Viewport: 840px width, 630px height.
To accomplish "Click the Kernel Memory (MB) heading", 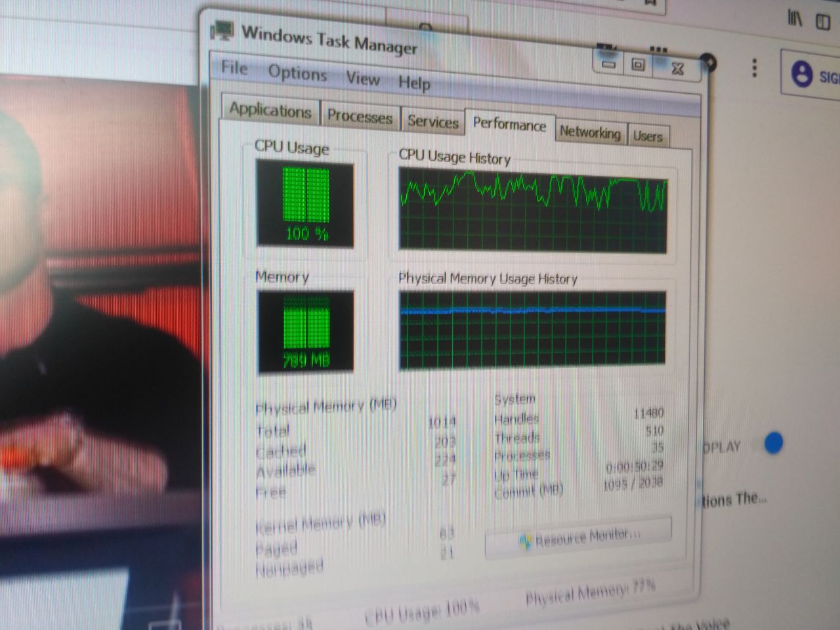I will coord(320,524).
